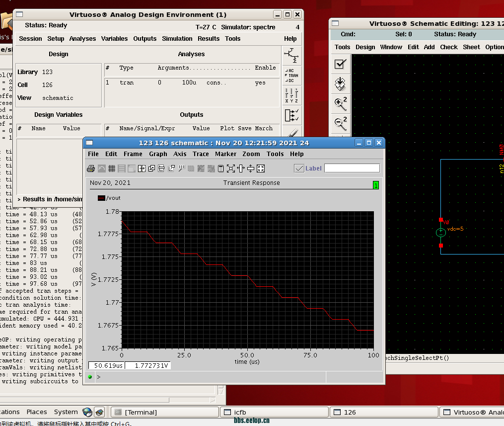Open the System menu in system panel
The height and width of the screenshot is (426, 504).
66,412
